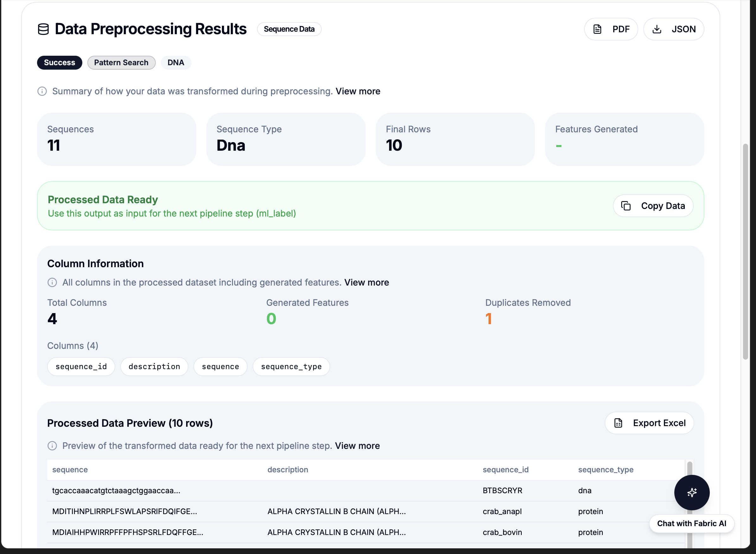Image resolution: width=756 pixels, height=554 pixels.
Task: Click the info icon beside Summary text
Action: (42, 91)
